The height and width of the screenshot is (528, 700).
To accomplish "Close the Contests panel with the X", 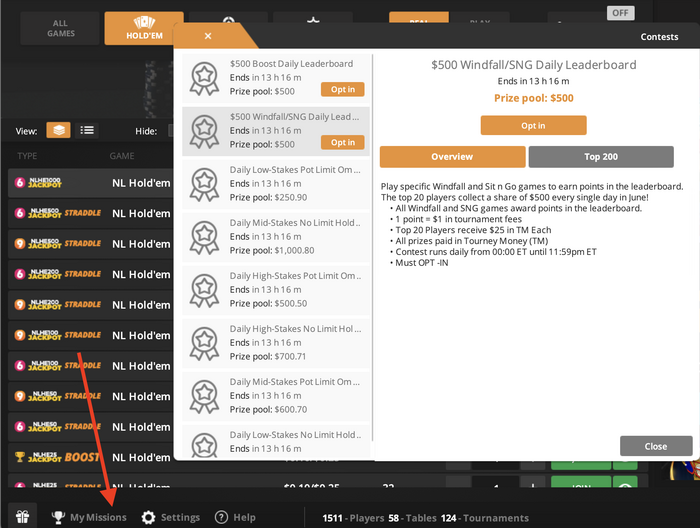I will [x=208, y=36].
